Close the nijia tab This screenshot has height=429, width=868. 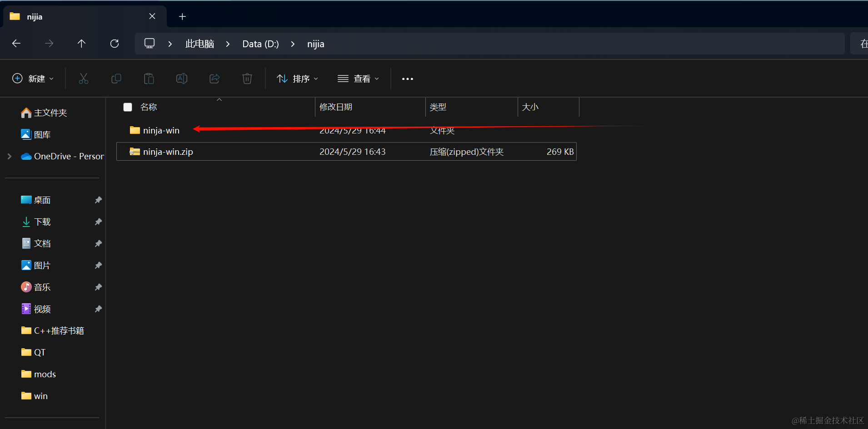152,16
